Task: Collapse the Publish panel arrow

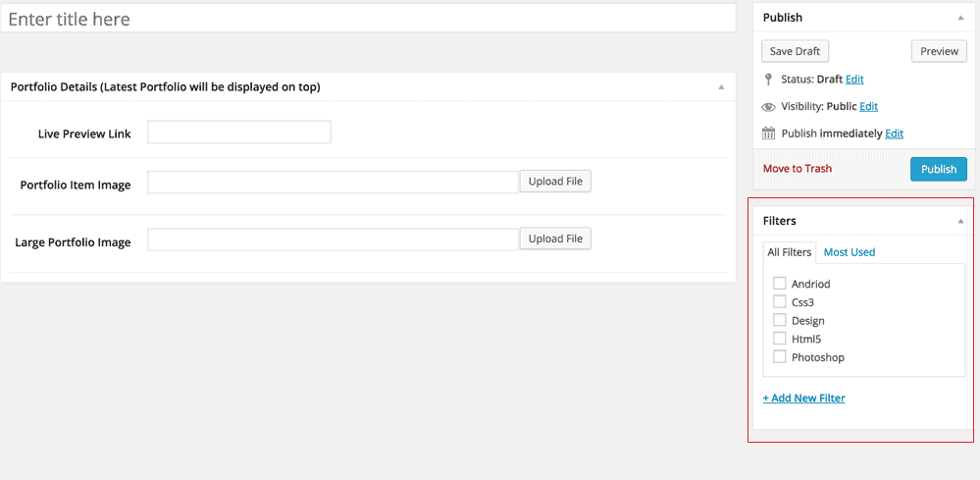Action: [x=960, y=18]
